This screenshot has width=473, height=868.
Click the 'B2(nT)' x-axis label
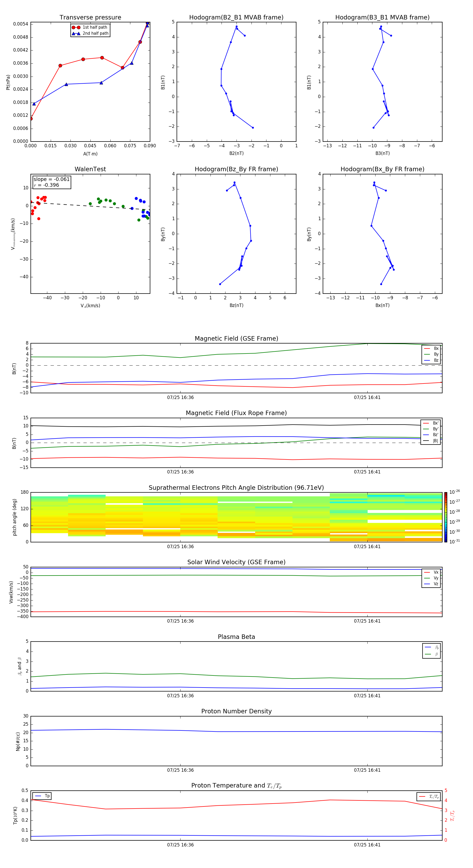coord(236,153)
